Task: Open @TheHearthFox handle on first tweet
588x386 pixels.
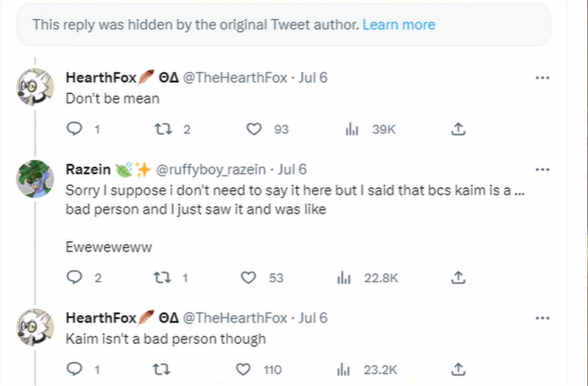Action: coord(234,78)
